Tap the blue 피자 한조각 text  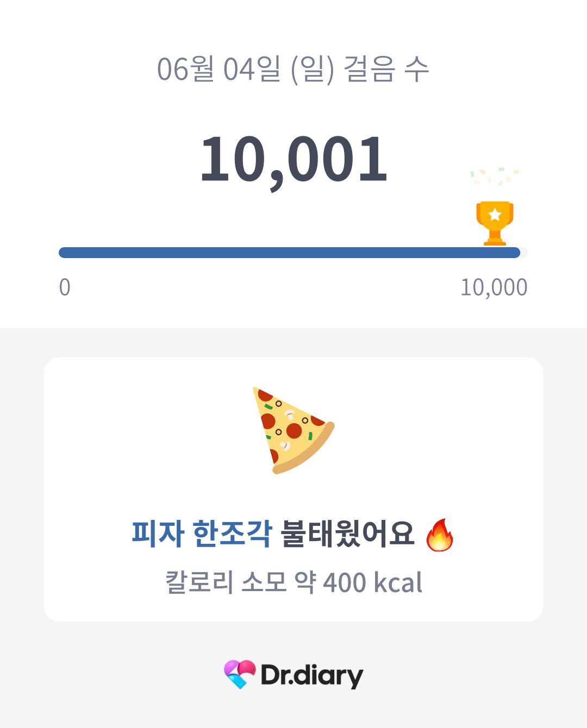[202, 534]
